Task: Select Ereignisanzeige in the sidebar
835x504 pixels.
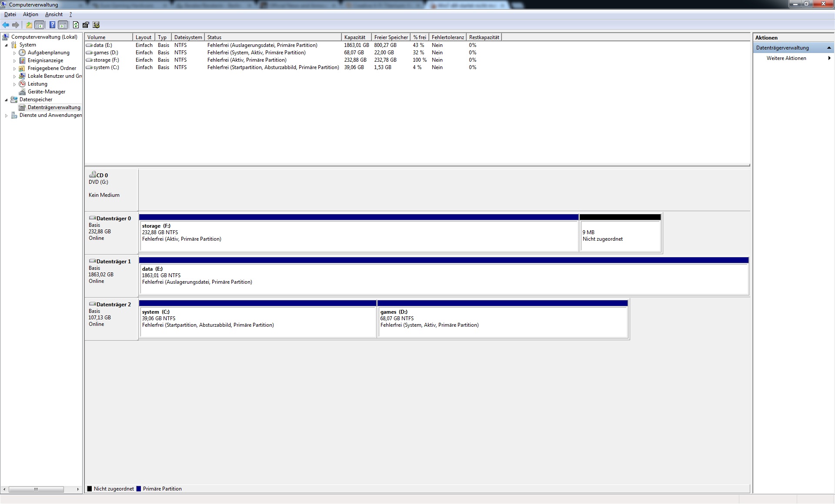Action: (x=45, y=60)
